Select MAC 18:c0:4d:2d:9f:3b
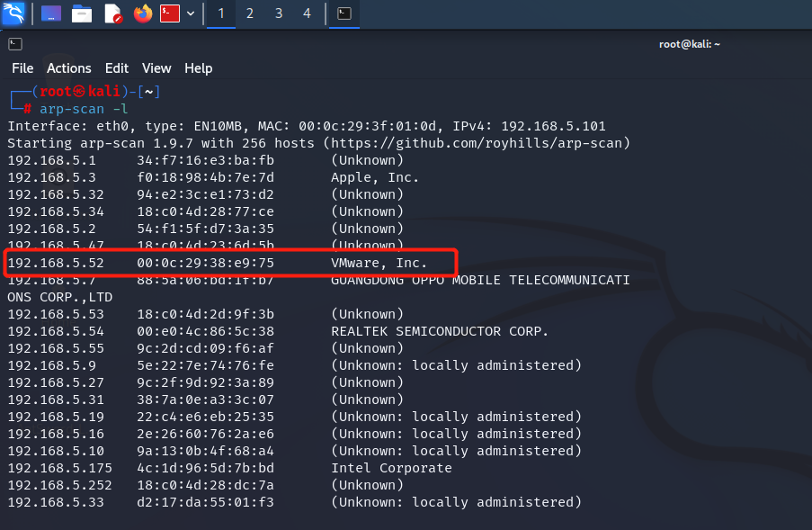Image resolution: width=812 pixels, height=530 pixels. pos(206,314)
